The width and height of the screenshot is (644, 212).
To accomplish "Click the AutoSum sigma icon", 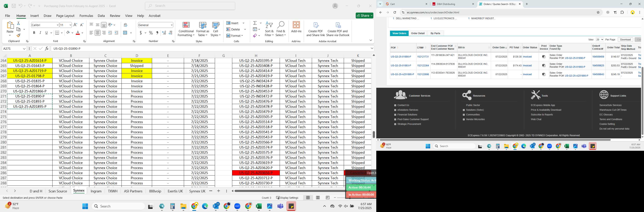I will tap(255, 23).
